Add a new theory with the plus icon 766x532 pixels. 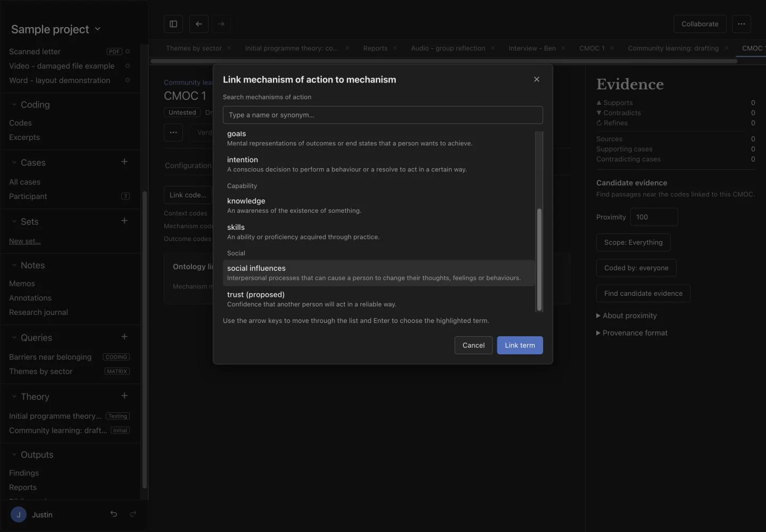click(x=124, y=396)
